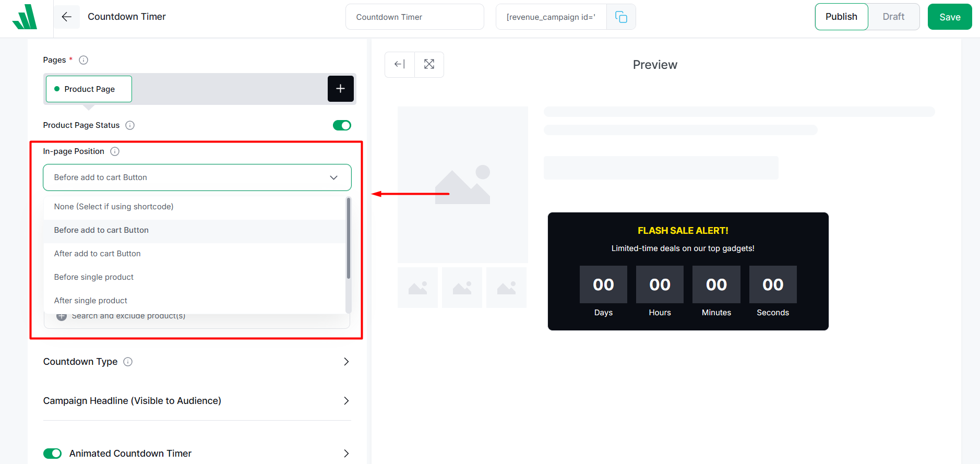Select After add to cart Button option

click(x=195, y=254)
